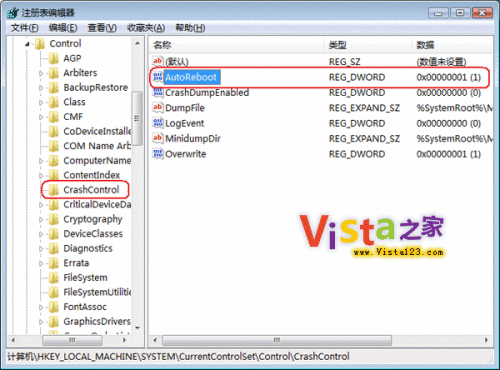The height and width of the screenshot is (370, 500).
Task: Select the FileSystemUtilities key label
Action: click(x=97, y=292)
